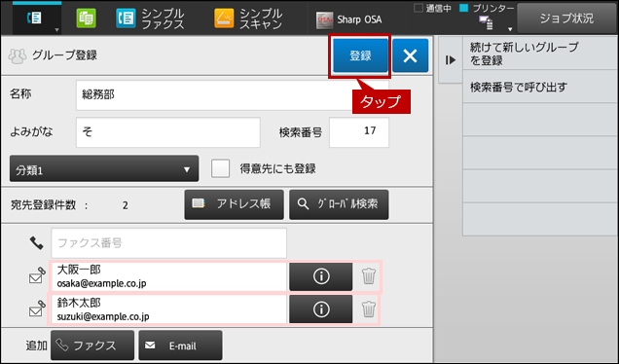Open グローバル検索 search

click(339, 204)
